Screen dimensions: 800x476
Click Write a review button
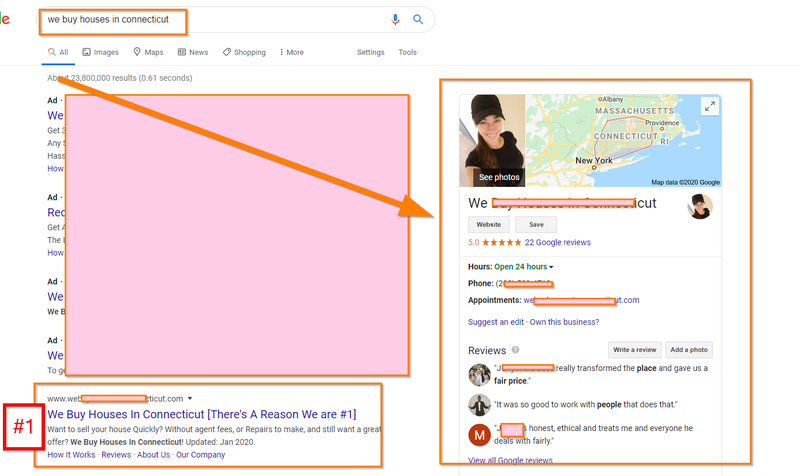635,350
